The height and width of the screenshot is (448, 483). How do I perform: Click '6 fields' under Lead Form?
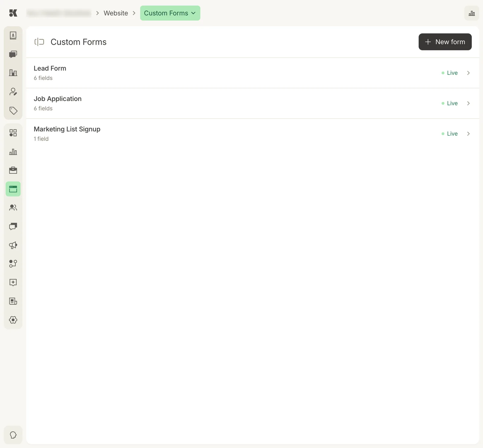[x=43, y=78]
